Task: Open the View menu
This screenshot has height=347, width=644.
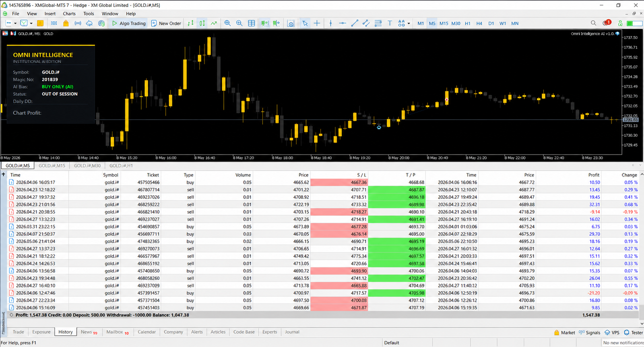Action: pyautogui.click(x=32, y=14)
